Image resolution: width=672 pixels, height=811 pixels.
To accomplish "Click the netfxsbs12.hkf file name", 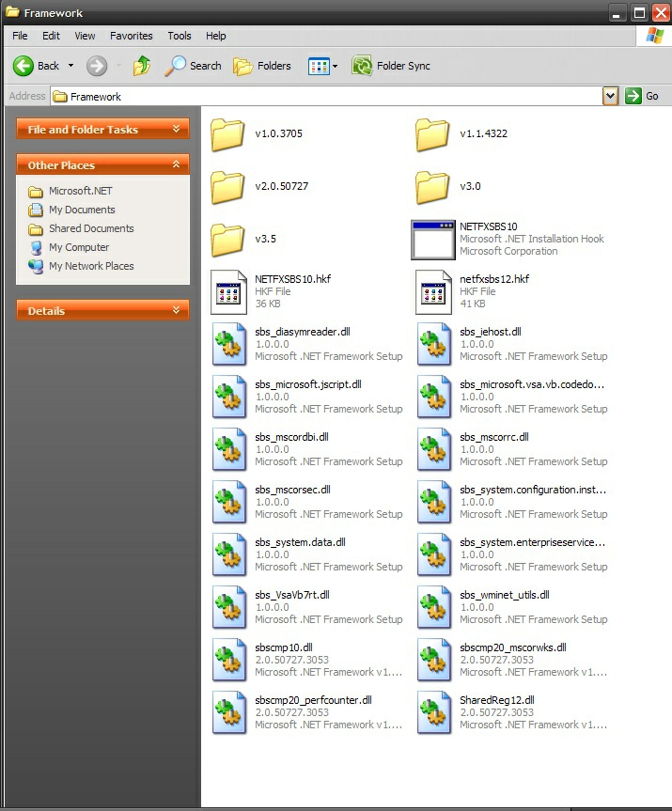I will coord(494,279).
